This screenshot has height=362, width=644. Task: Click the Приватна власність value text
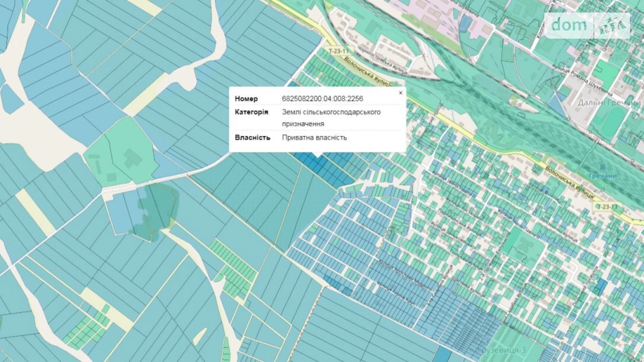point(314,137)
